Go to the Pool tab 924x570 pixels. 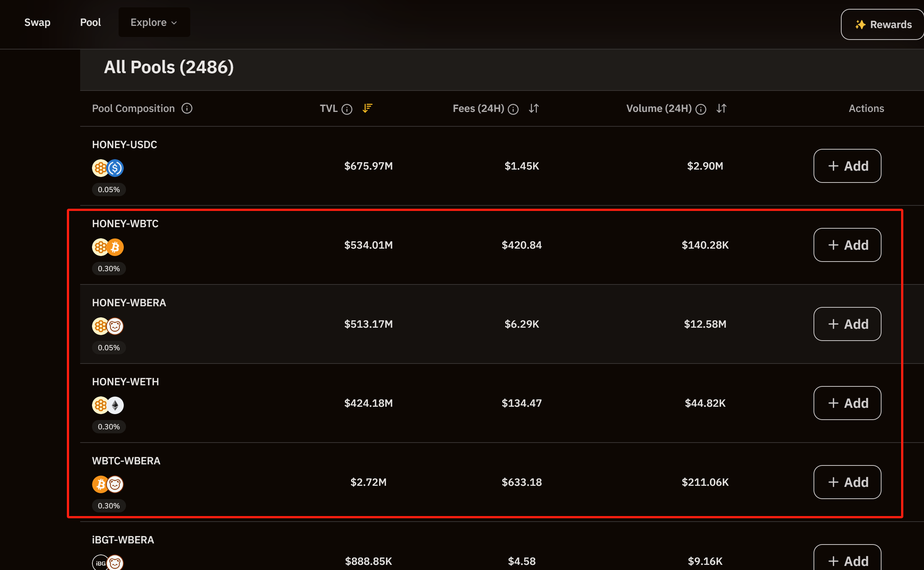pyautogui.click(x=91, y=22)
